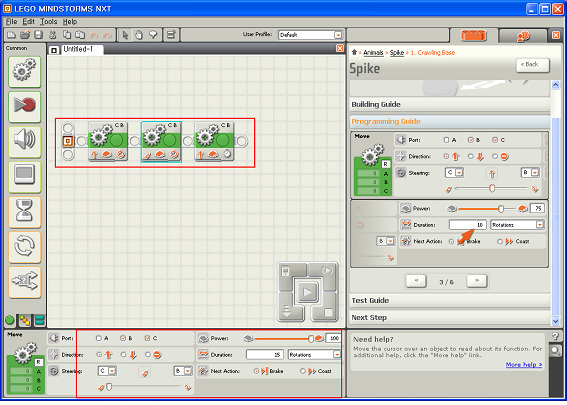Pick the Wait hourglass block from palette
Viewport: 567px width, 405px height.
coord(25,212)
